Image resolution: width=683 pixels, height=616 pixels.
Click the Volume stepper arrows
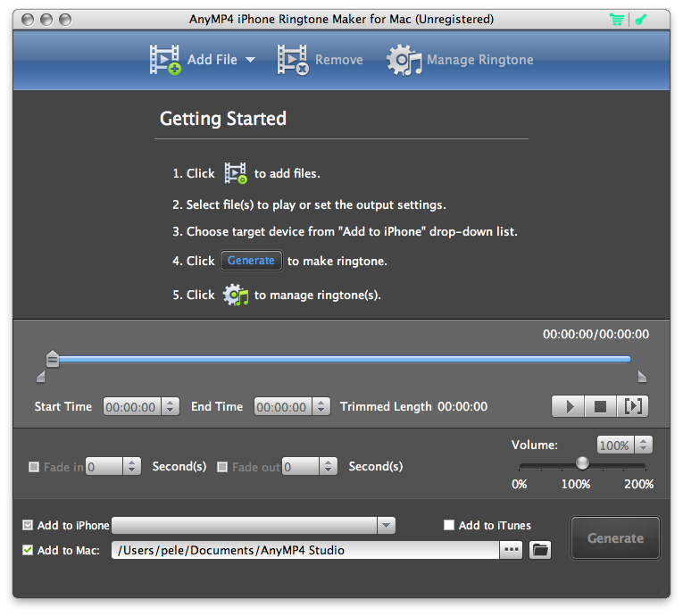644,445
